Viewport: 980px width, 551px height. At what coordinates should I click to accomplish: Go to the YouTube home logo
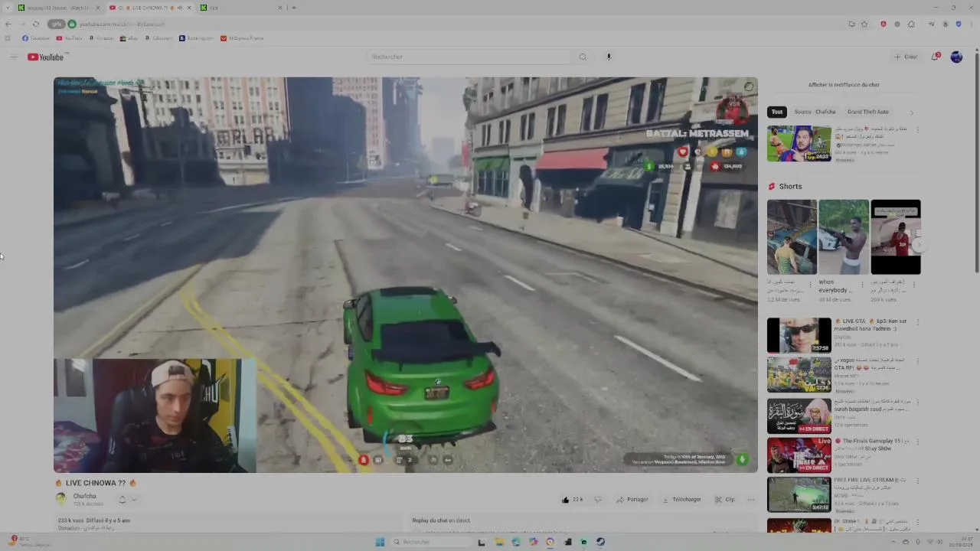46,57
